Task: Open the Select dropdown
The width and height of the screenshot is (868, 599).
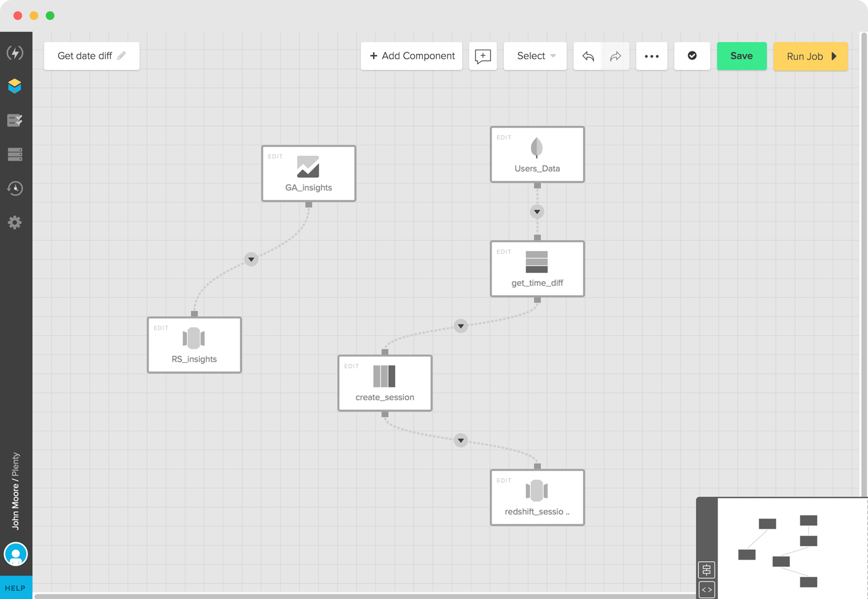Action: click(535, 56)
